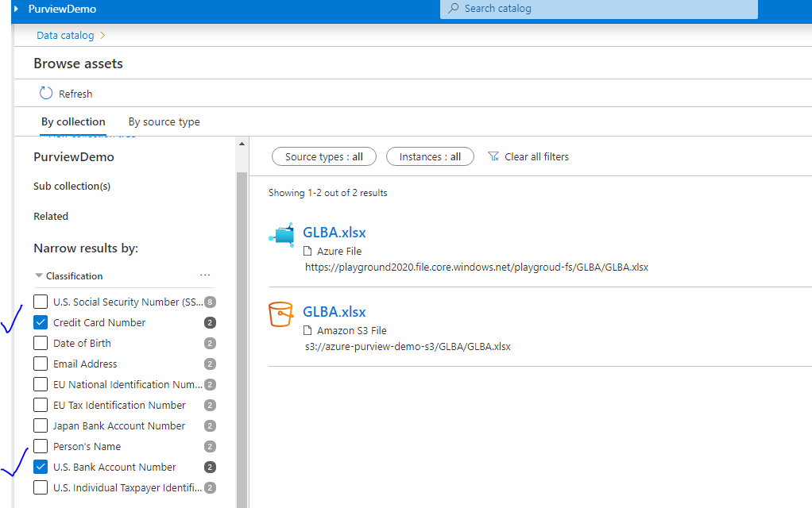The image size is (812, 508).
Task: Click the count badge for Credit Card Number
Action: point(210,323)
